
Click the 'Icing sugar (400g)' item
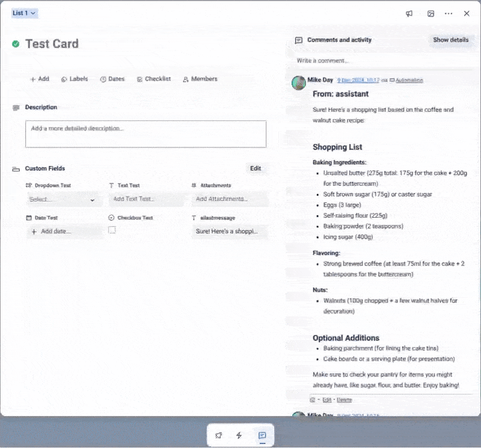pos(348,237)
